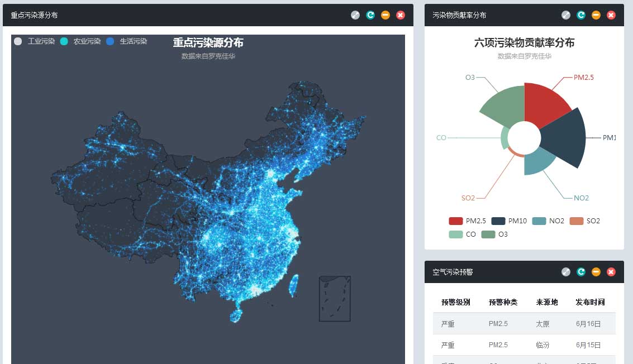Collapse the 重点污染源分布 panel
The height and width of the screenshot is (364, 633).
385,15
